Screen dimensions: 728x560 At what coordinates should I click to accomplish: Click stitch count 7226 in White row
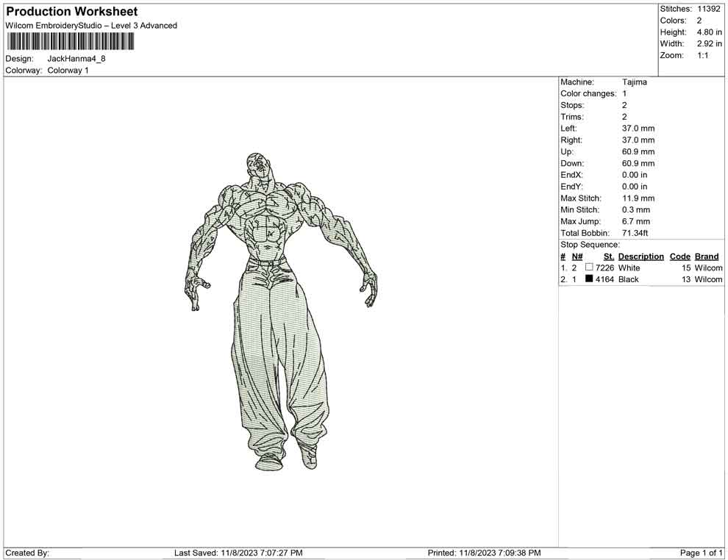pyautogui.click(x=604, y=268)
